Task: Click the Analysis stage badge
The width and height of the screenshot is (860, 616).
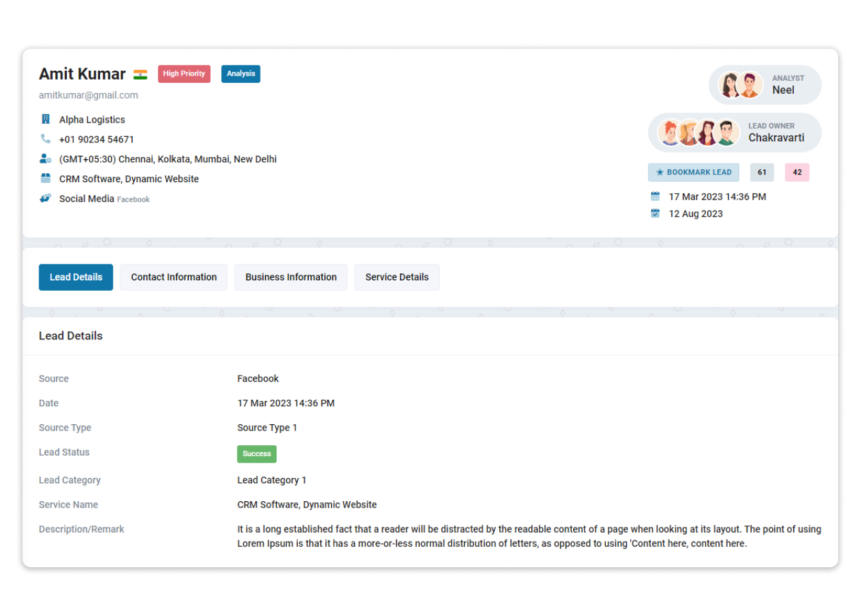Action: point(241,74)
